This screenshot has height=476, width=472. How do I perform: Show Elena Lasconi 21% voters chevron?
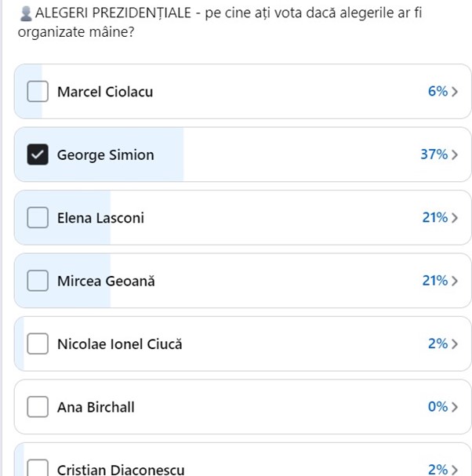point(455,218)
